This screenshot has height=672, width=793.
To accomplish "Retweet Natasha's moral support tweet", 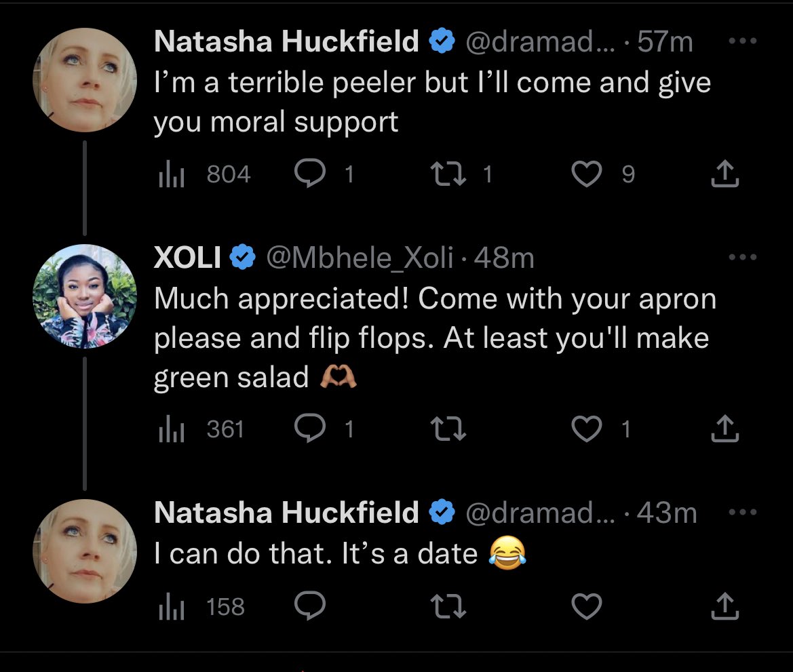I will click(448, 174).
